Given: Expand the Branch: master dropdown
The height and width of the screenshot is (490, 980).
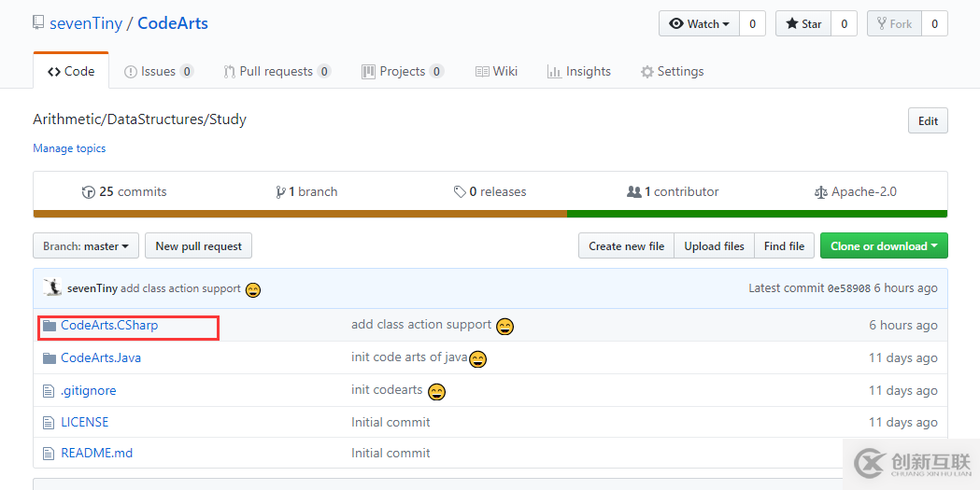Looking at the screenshot, I should click(x=86, y=246).
